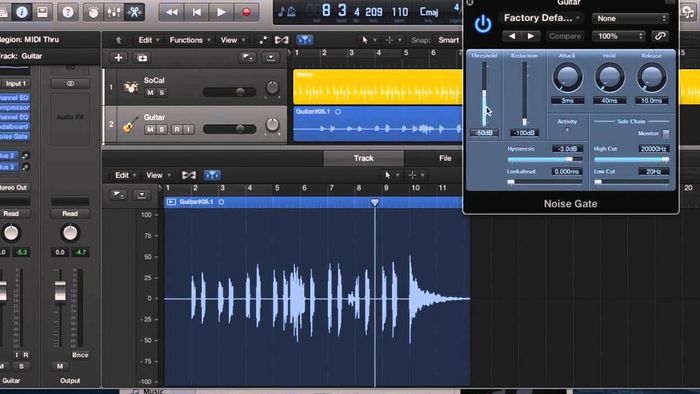Image resolution: width=700 pixels, height=394 pixels.
Task: Open the None side chain dropdown
Action: [x=630, y=19]
